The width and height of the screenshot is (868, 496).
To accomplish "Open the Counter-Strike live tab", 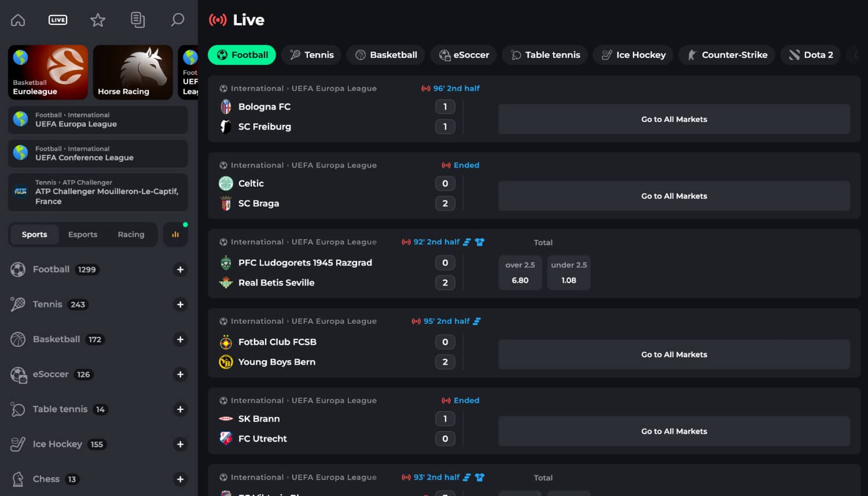I will (x=726, y=54).
